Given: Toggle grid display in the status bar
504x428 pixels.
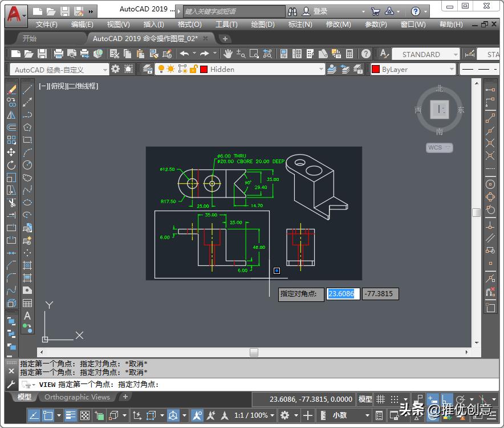Looking at the screenshot, I should tap(380, 399).
